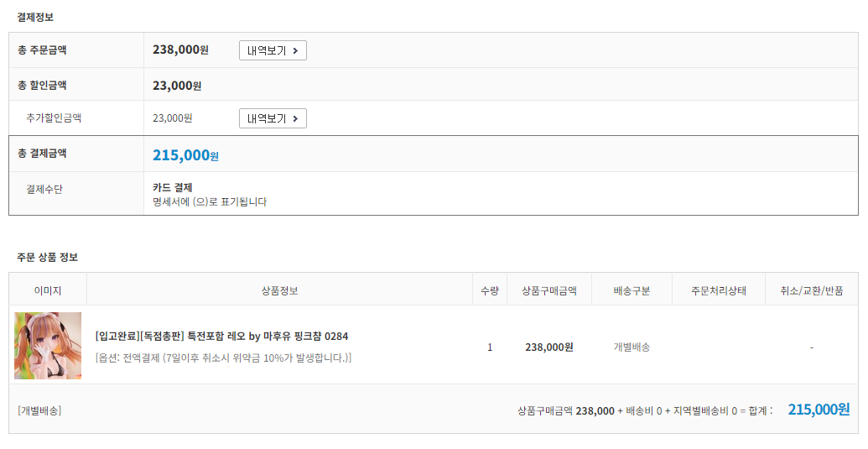
Task: Click the 이미지 column header
Action: [48, 290]
